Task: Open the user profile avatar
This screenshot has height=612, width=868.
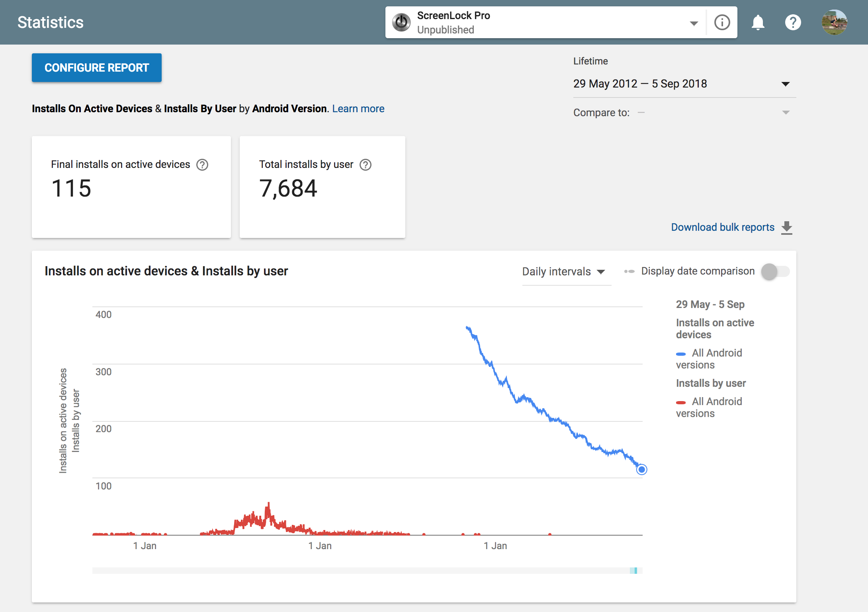Action: point(834,22)
